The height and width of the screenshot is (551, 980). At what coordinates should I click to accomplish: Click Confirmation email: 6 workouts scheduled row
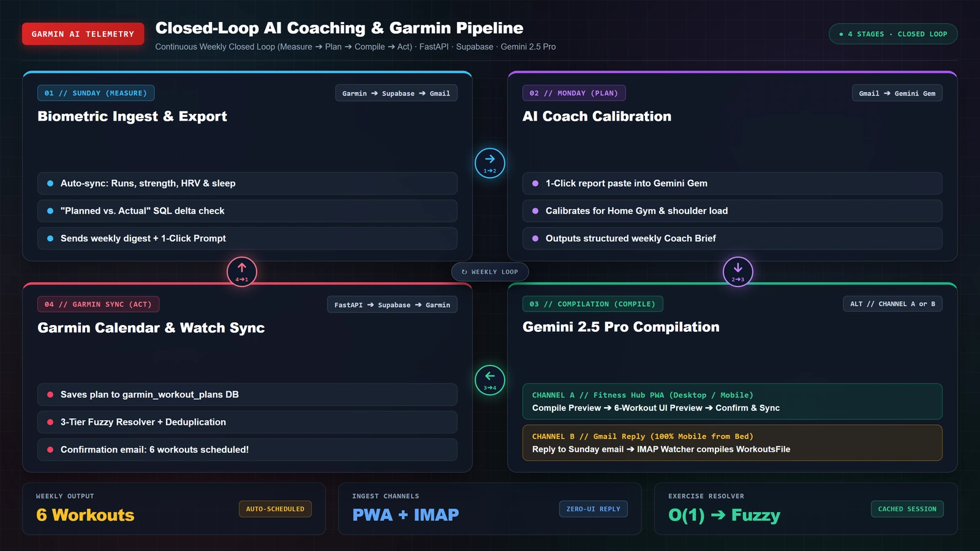247,449
